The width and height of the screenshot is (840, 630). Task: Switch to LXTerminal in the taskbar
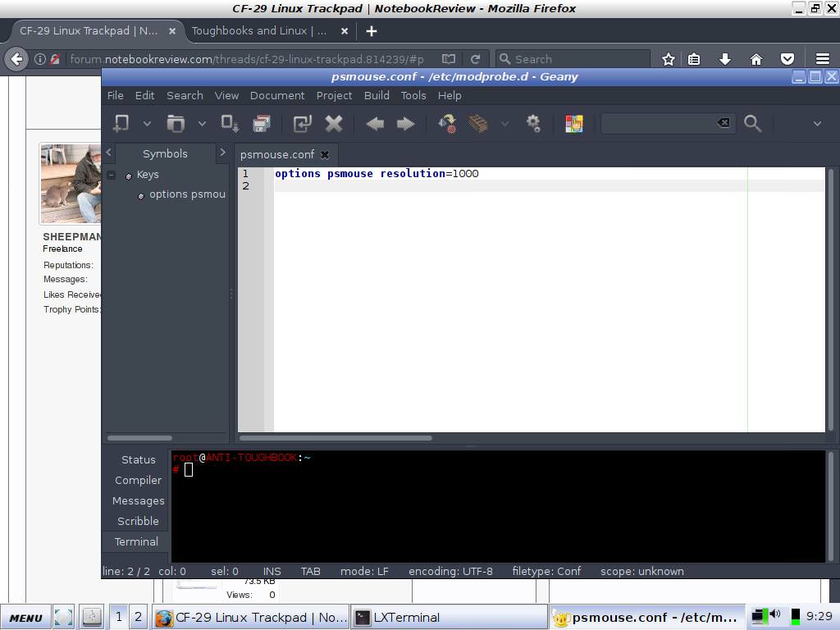point(449,618)
